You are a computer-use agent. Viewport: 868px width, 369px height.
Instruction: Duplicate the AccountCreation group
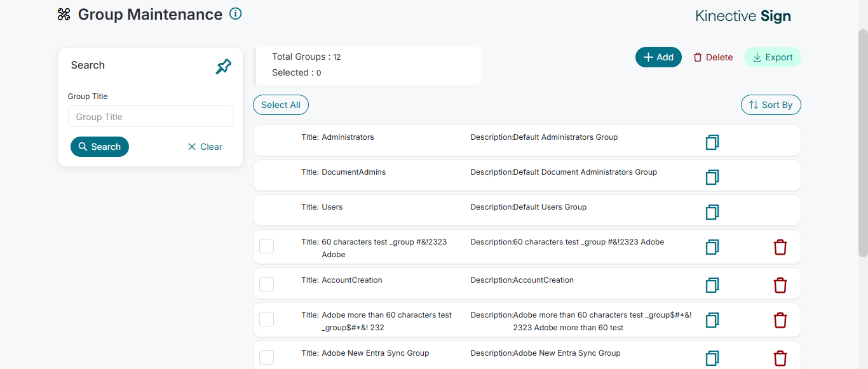[712, 285]
